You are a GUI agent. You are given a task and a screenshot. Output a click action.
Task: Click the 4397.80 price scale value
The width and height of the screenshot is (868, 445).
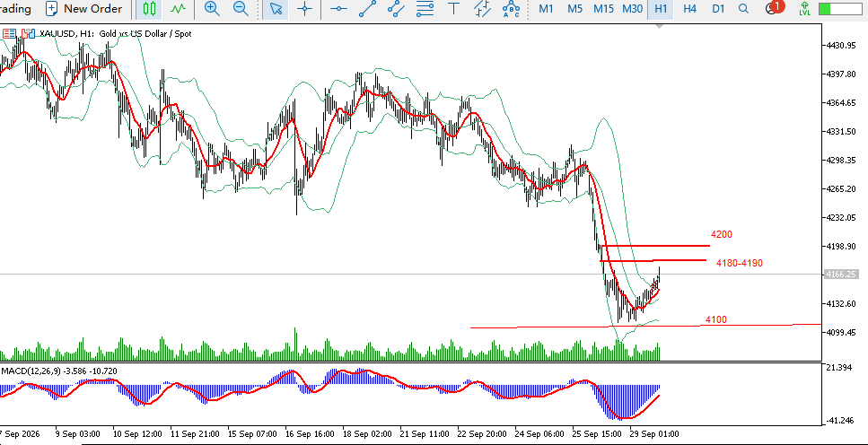pos(842,74)
